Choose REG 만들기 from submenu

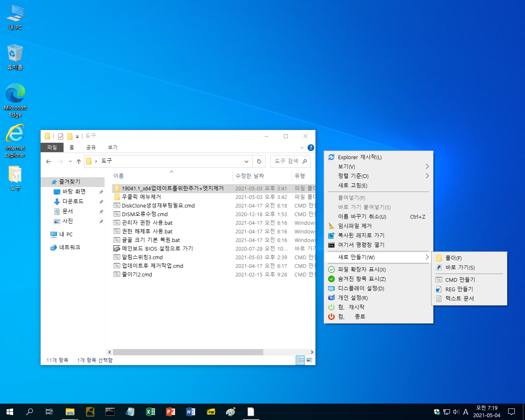coord(469,289)
